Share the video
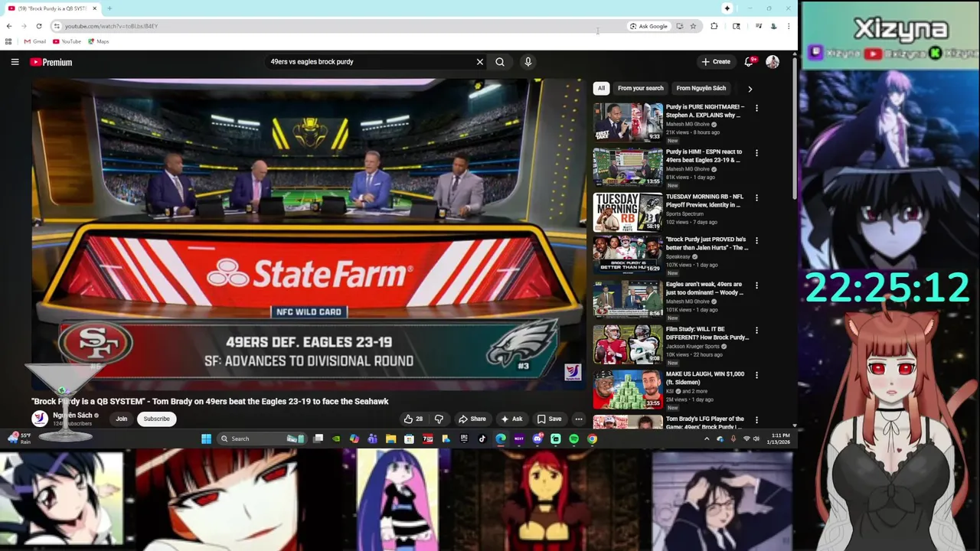 (472, 419)
